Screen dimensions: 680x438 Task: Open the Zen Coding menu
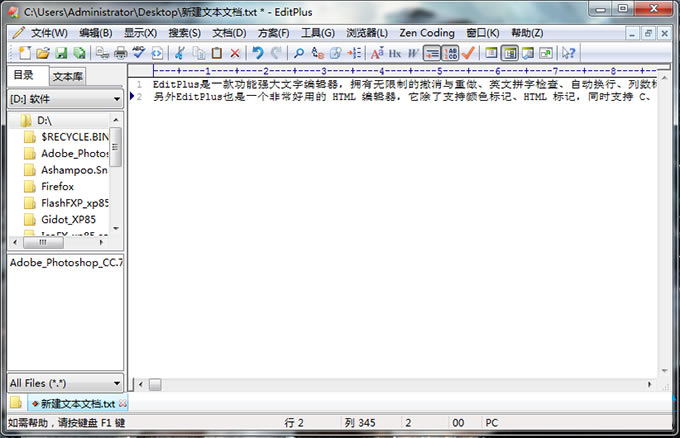point(427,33)
